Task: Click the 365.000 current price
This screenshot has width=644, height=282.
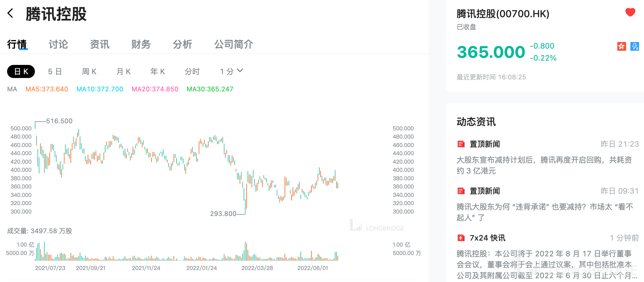Action: pyautogui.click(x=491, y=52)
